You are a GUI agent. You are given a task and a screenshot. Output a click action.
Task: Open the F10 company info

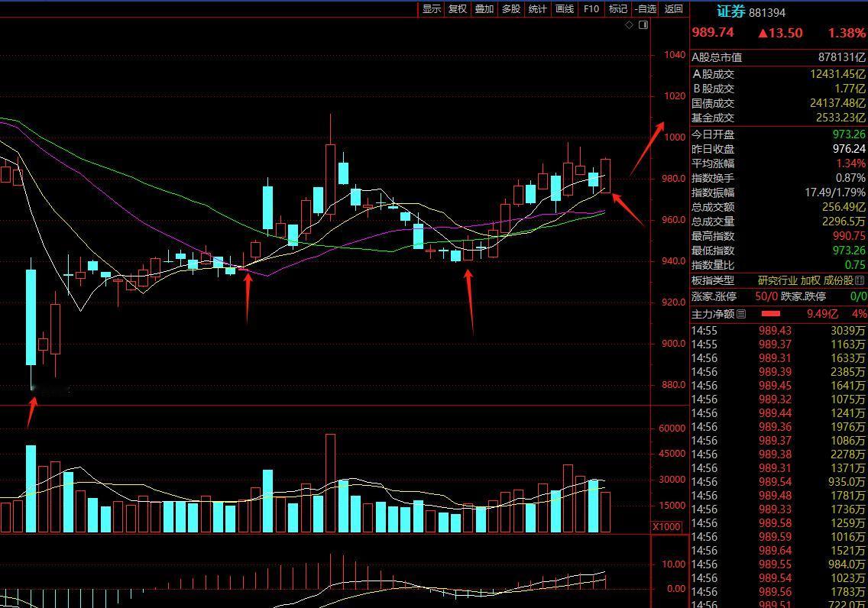(x=591, y=9)
